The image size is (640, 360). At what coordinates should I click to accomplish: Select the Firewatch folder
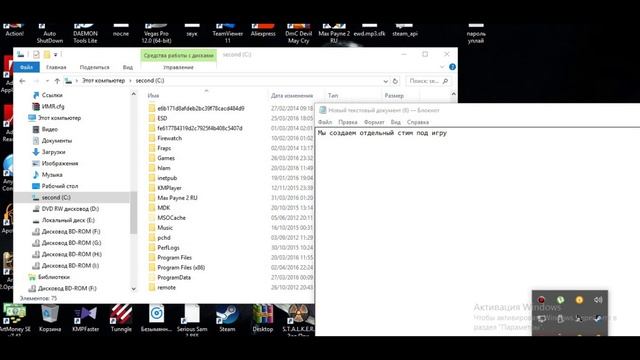[169, 138]
